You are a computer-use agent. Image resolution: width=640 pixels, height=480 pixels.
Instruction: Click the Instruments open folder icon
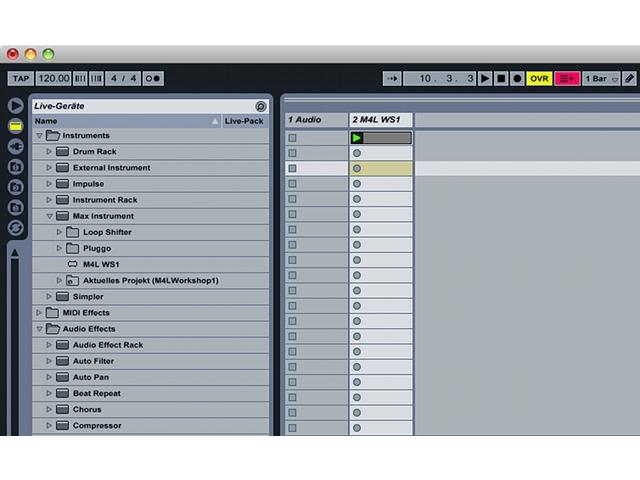53,135
